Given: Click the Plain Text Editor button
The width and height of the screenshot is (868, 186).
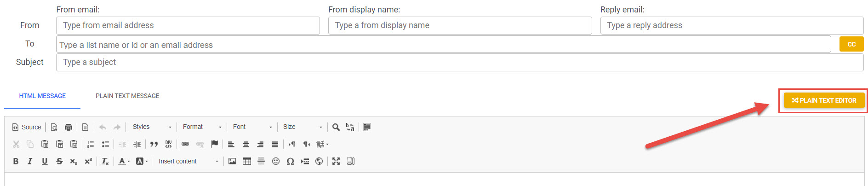Looking at the screenshot, I should pyautogui.click(x=824, y=100).
